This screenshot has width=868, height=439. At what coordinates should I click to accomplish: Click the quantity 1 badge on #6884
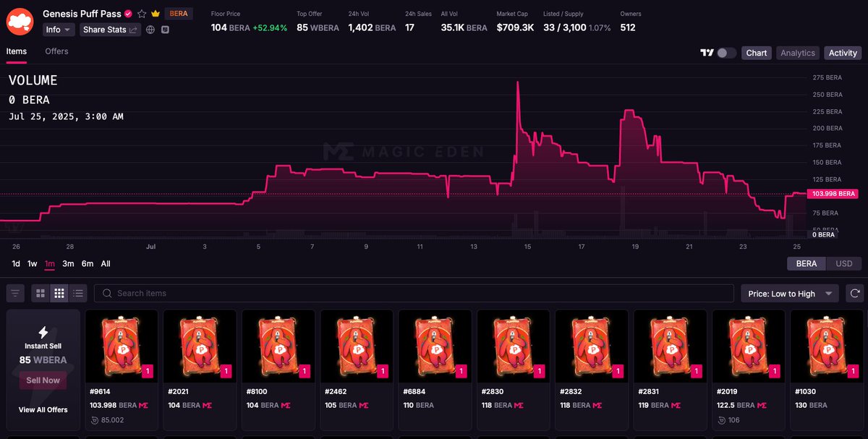click(x=461, y=371)
